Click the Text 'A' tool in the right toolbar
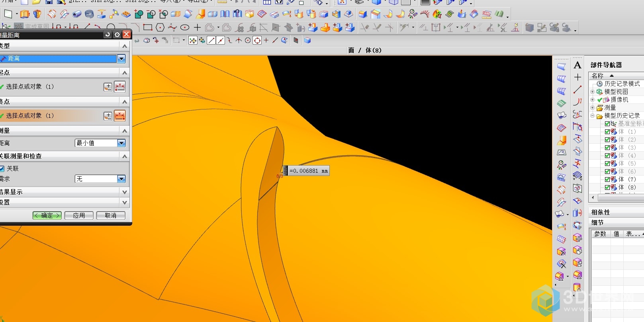Image resolution: width=644 pixels, height=322 pixels. pyautogui.click(x=577, y=65)
